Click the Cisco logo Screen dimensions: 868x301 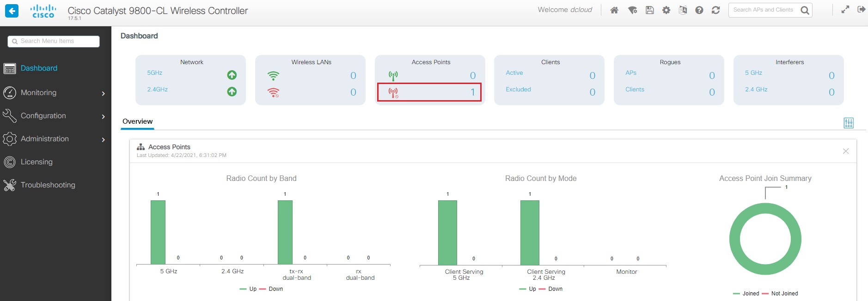[x=43, y=11]
